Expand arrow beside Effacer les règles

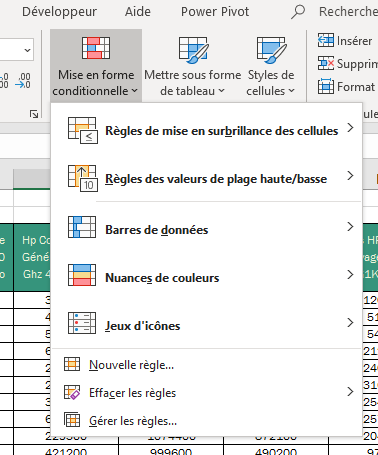(350, 392)
